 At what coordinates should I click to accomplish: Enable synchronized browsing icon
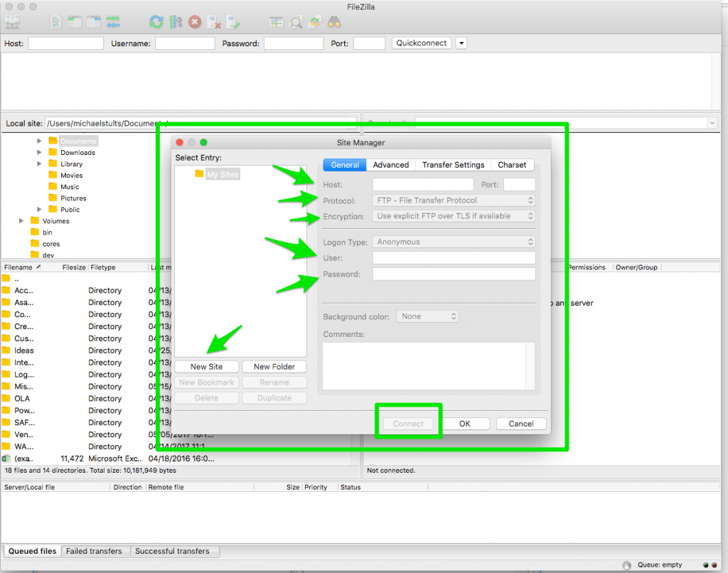tap(315, 22)
